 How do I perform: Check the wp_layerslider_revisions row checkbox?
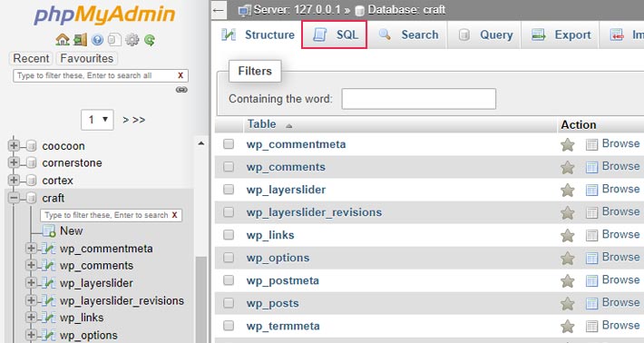pyautogui.click(x=229, y=212)
